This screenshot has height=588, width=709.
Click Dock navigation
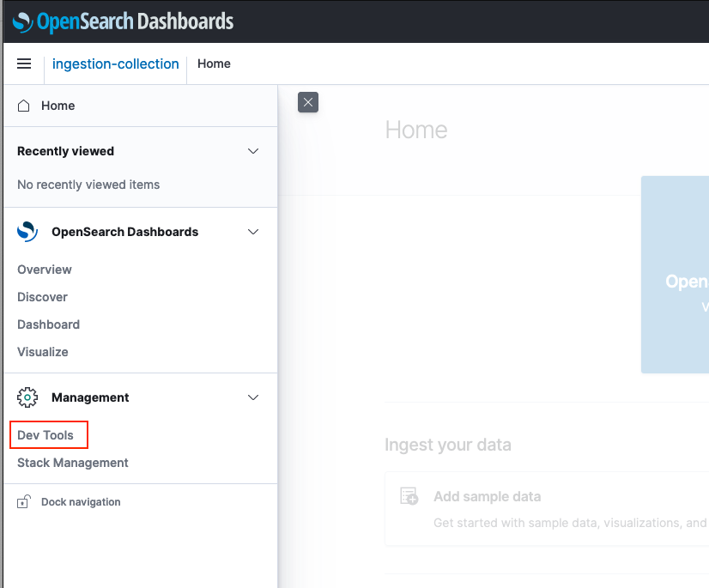(x=81, y=502)
